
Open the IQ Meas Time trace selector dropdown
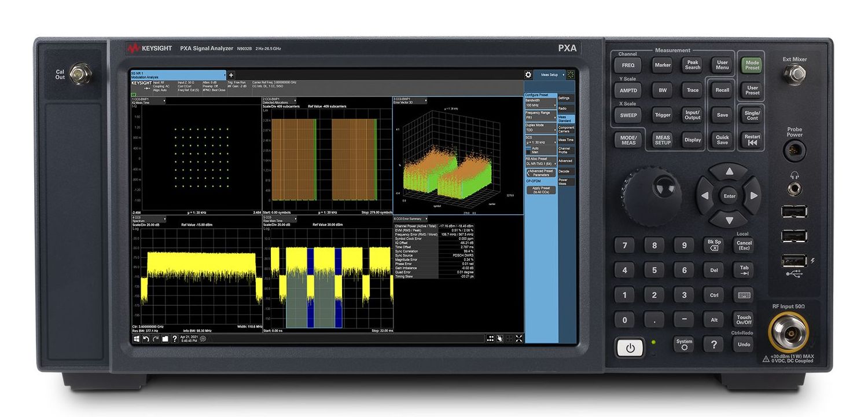pyautogui.click(x=148, y=101)
